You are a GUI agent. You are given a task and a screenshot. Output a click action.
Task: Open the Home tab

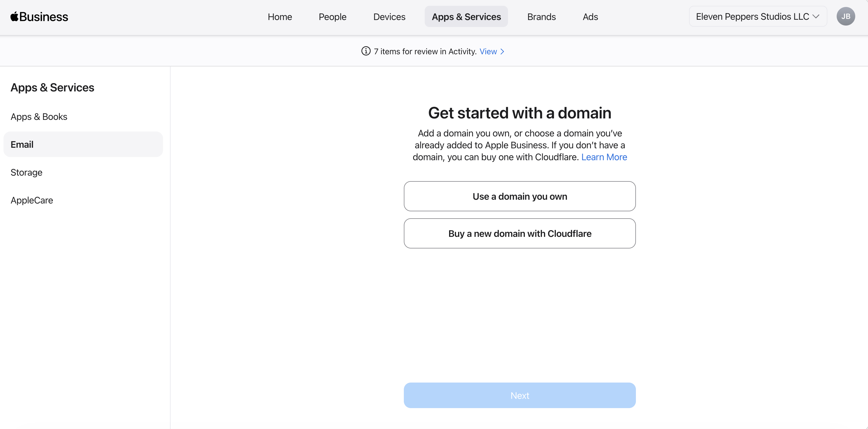pos(280,17)
